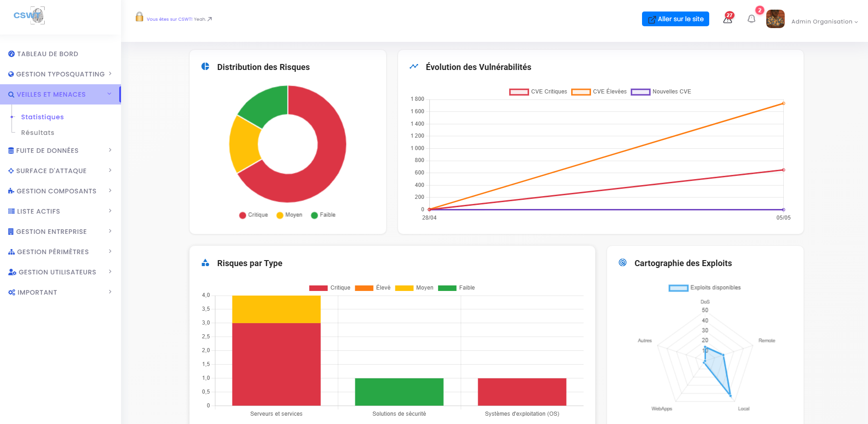Image resolution: width=868 pixels, height=424 pixels.
Task: Click the Aller sur le site button
Action: click(x=675, y=19)
